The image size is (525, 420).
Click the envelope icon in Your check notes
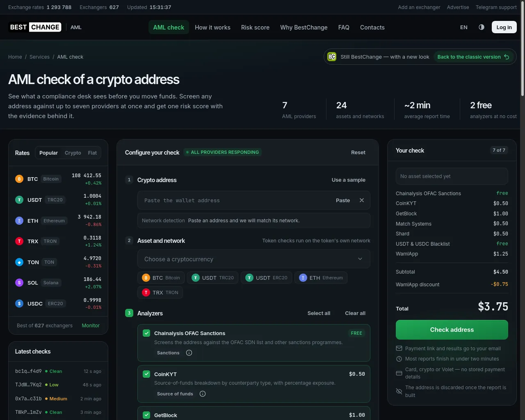point(399,348)
